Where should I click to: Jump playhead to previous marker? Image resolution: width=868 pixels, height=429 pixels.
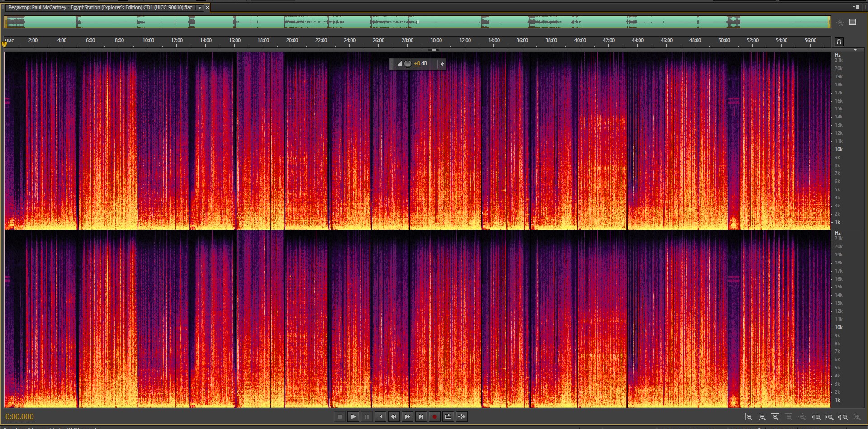point(380,416)
